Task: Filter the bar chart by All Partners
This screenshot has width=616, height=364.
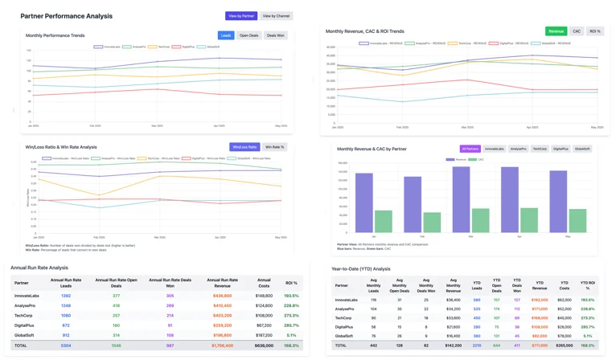Action: point(470,149)
